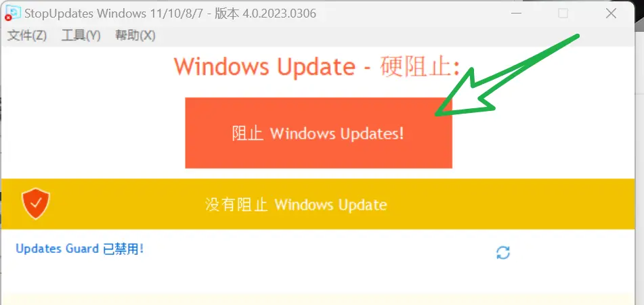The width and height of the screenshot is (644, 305).
Task: Open the 文件(Z) menu
Action: 27,36
